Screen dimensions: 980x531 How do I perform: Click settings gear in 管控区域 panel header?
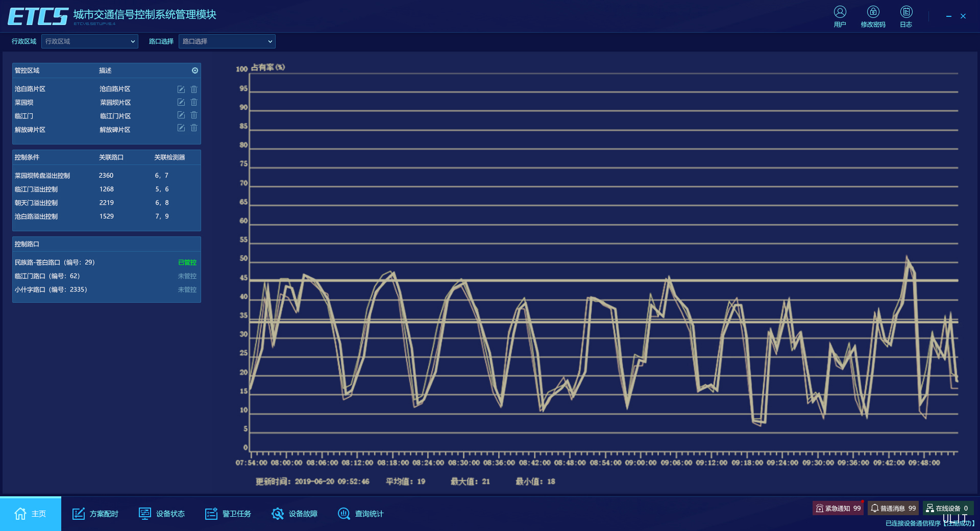point(195,70)
